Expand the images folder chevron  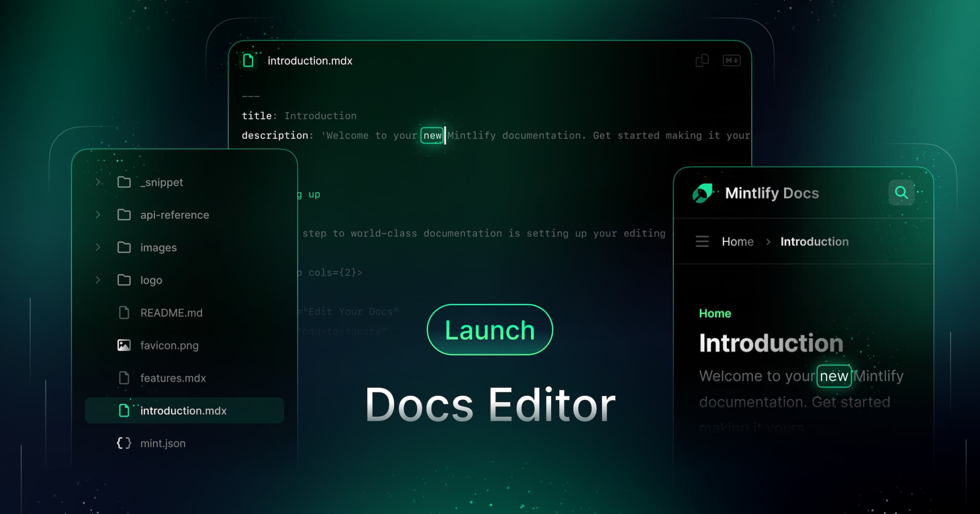click(98, 247)
